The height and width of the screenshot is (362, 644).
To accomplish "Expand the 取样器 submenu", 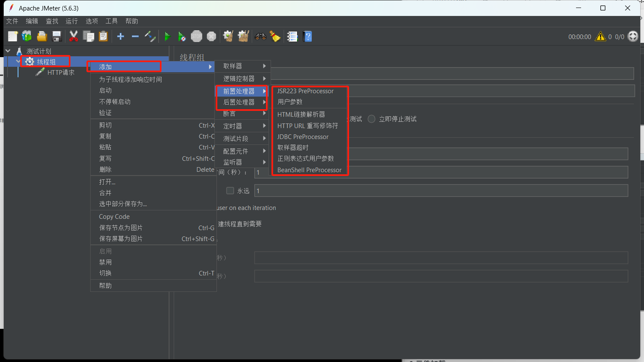I will (242, 66).
